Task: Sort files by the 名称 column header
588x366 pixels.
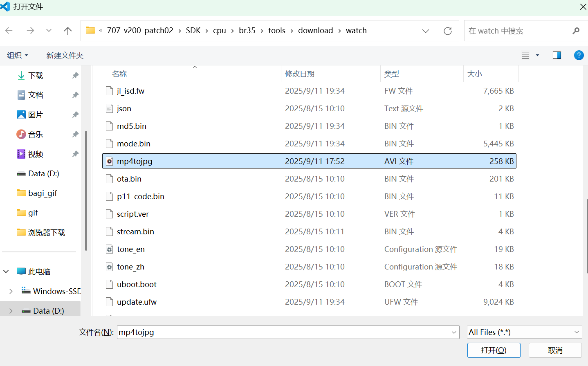Action: 119,74
